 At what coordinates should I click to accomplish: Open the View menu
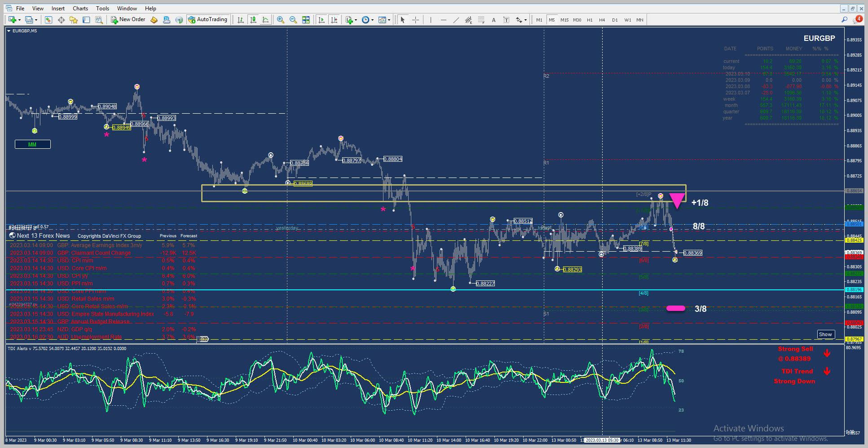point(38,9)
